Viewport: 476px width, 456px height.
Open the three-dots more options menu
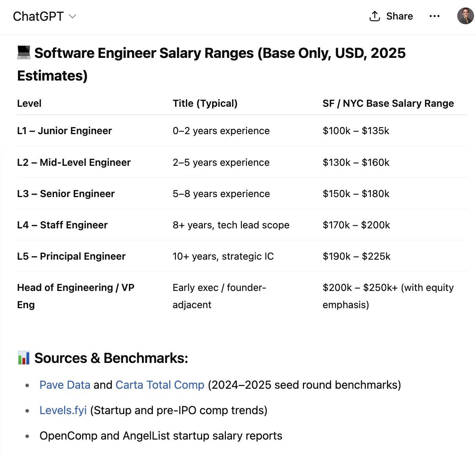click(434, 16)
